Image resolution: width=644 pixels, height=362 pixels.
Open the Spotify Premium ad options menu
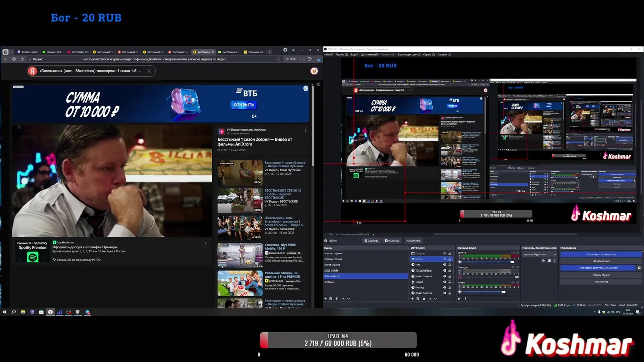click(205, 243)
